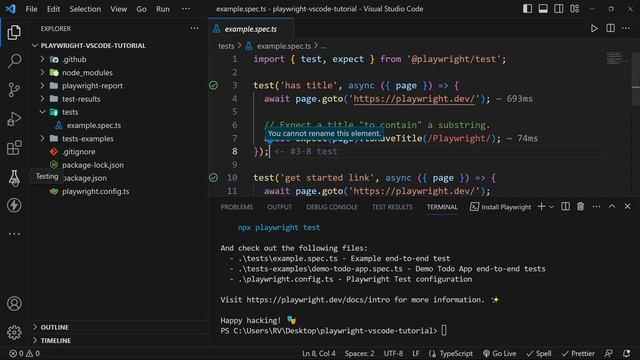The width and height of the screenshot is (640, 360).
Task: Kill terminal with trash icon
Action: click(580, 207)
